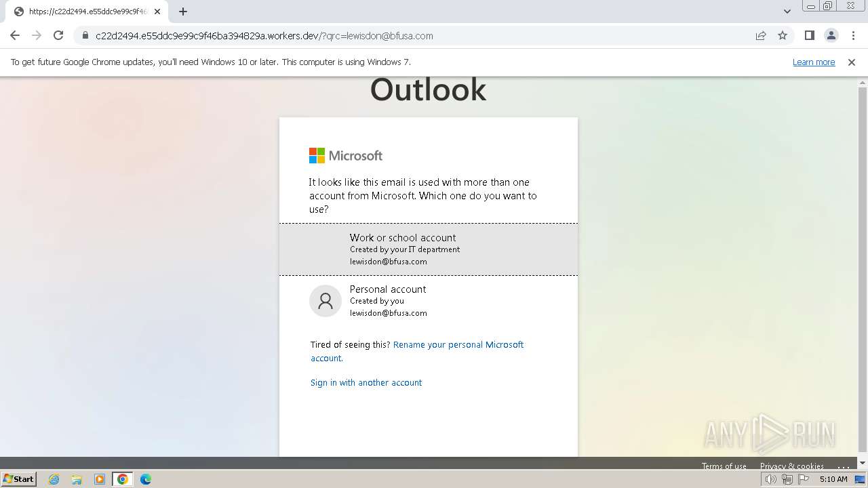
Task: Expand the tab search dropdown arrow
Action: tap(787, 12)
